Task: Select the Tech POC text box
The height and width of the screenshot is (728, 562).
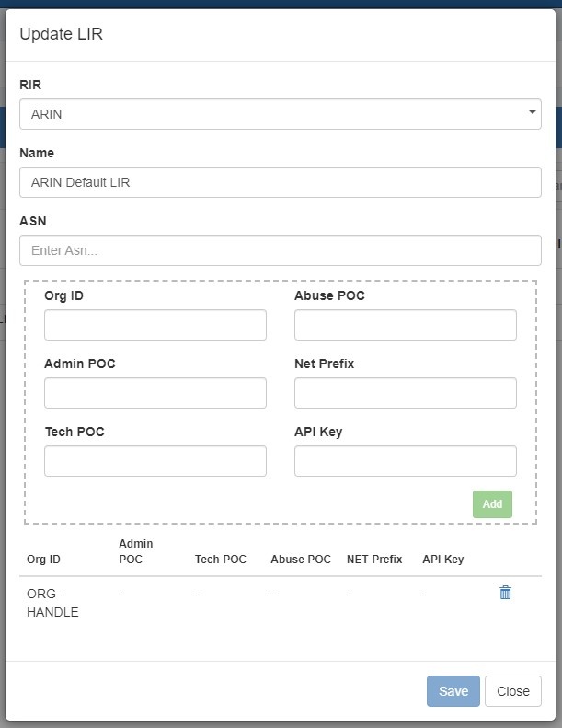Action: coord(155,461)
